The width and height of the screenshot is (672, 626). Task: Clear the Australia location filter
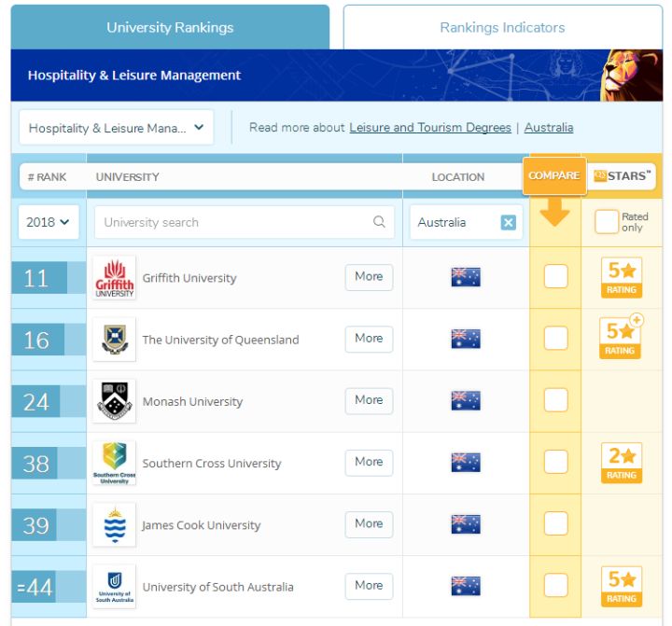coord(508,222)
